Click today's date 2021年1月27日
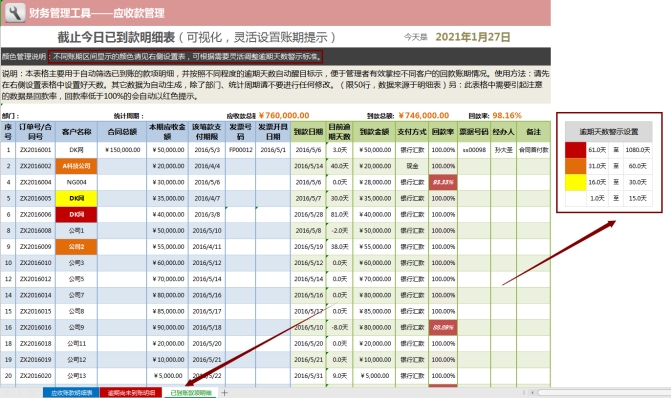Viewport: 671px width, 398px height. pyautogui.click(x=473, y=37)
